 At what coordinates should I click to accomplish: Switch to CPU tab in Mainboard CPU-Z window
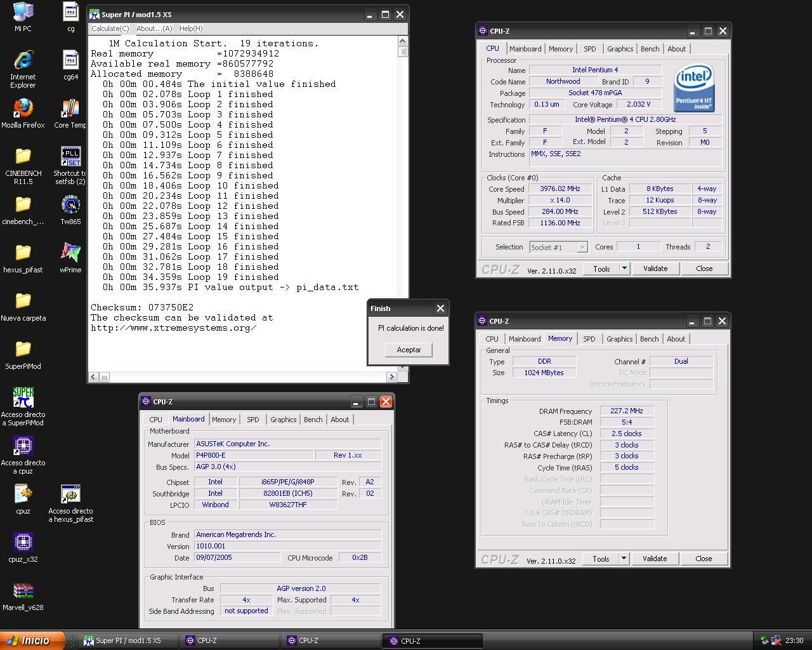(155, 420)
